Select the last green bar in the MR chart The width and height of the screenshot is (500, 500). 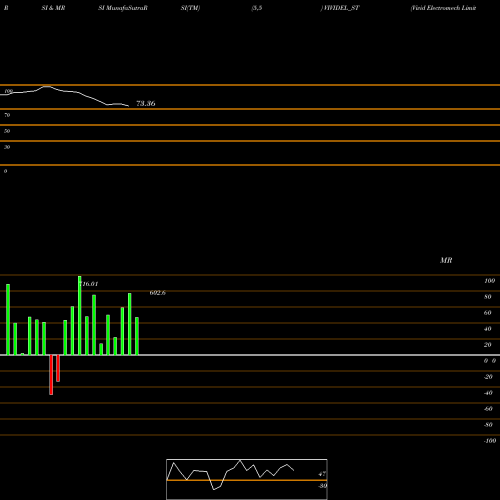pyautogui.click(x=137, y=336)
